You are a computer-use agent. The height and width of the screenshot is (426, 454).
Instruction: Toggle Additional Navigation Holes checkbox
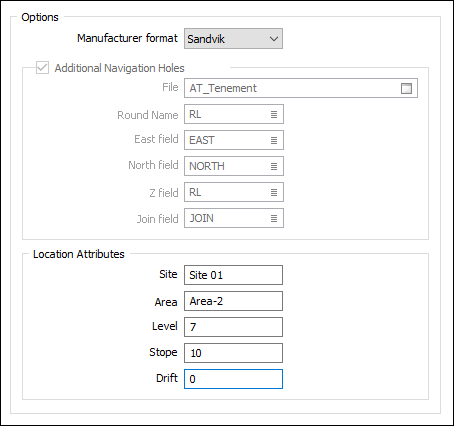(x=42, y=68)
